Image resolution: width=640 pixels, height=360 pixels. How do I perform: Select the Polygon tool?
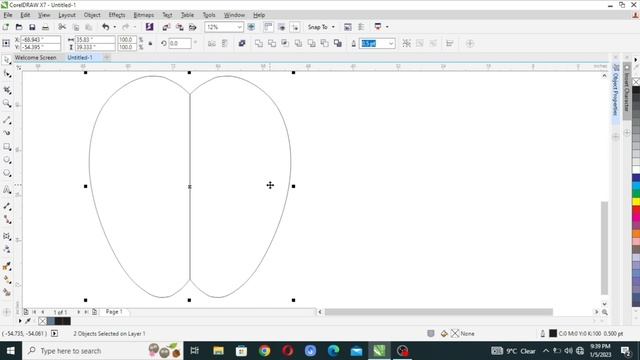pos(7,173)
